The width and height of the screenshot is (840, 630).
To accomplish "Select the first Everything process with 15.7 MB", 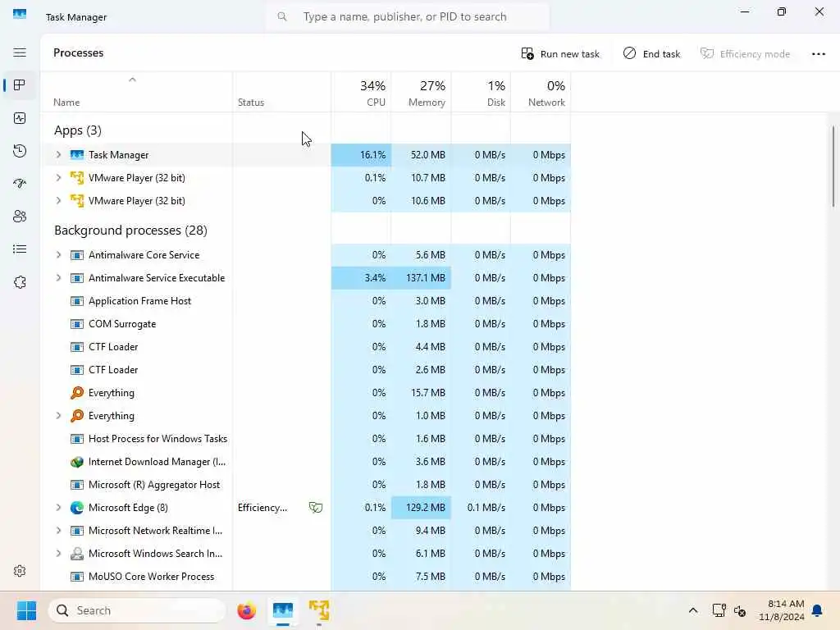I will (x=305, y=393).
